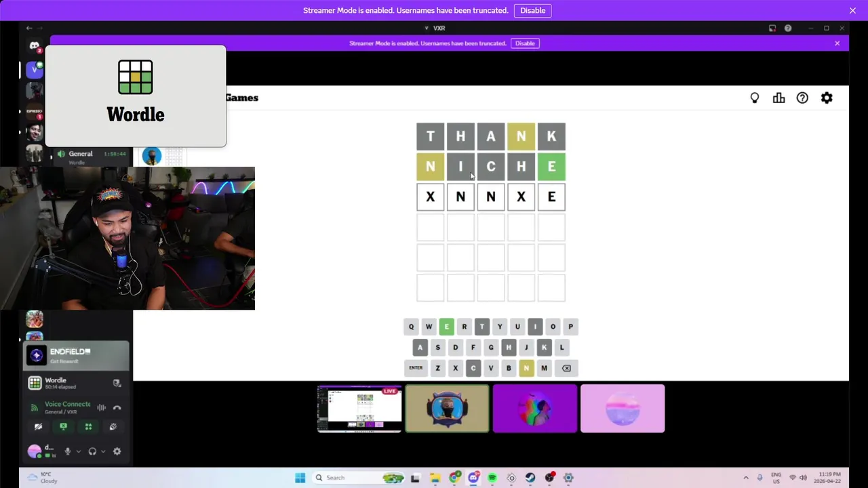Open the Espresso server icon in sidebar
This screenshot has width=868, height=488.
pos(35,111)
